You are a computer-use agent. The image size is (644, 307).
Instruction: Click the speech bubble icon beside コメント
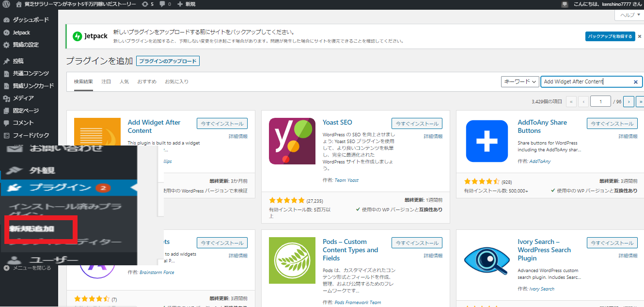click(x=6, y=123)
